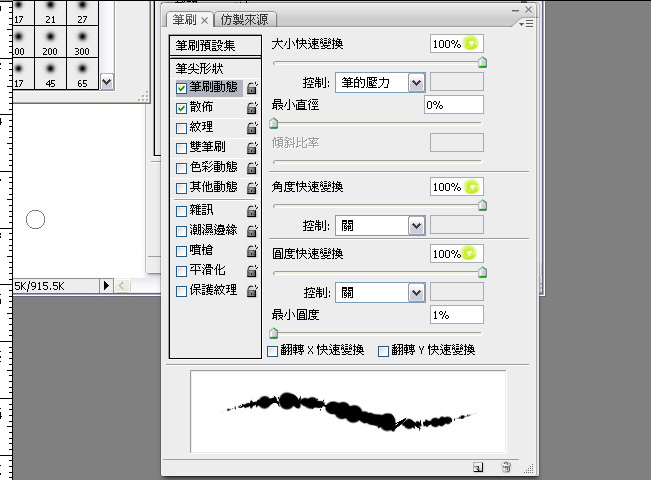Check 翻轉 X 快速變換 option
The height and width of the screenshot is (480, 651).
[x=272, y=351]
